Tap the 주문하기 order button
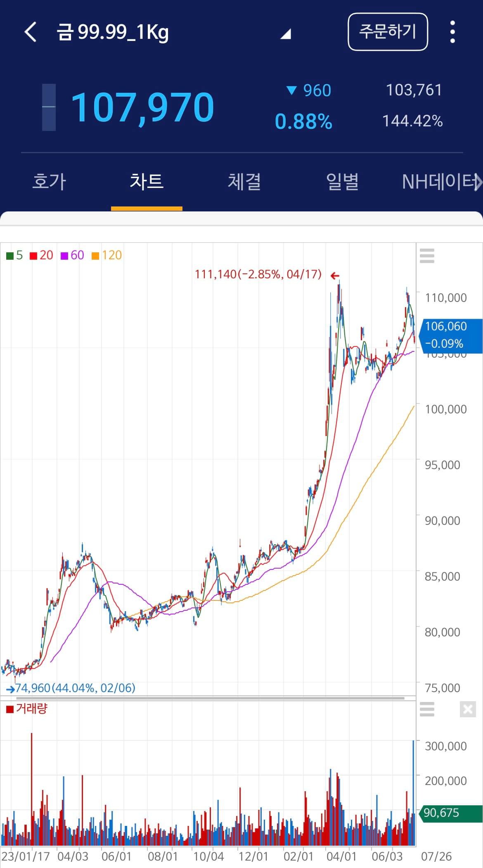 [x=388, y=32]
